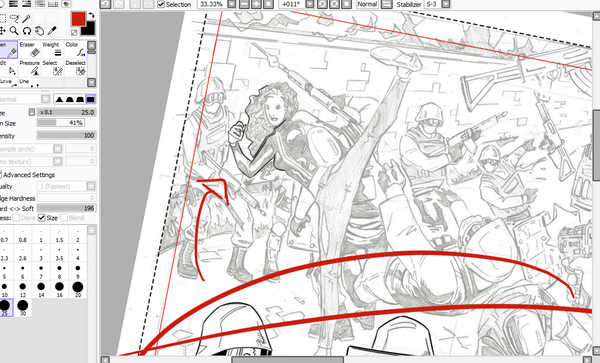
Task: Click the rotation angle field +011°
Action: [x=292, y=4]
